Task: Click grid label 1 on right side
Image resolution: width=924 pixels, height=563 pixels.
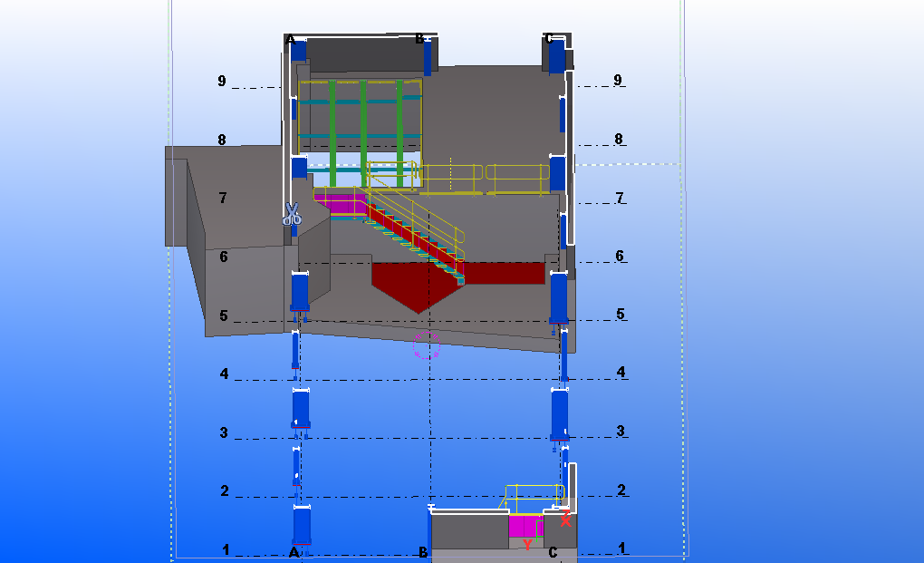Action: [x=621, y=548]
